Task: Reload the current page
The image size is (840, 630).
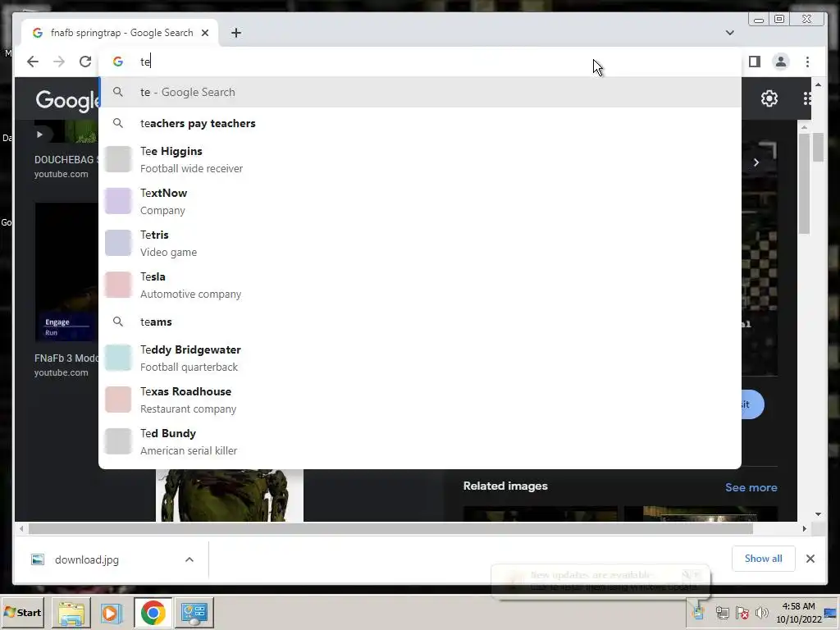Action: pos(85,62)
